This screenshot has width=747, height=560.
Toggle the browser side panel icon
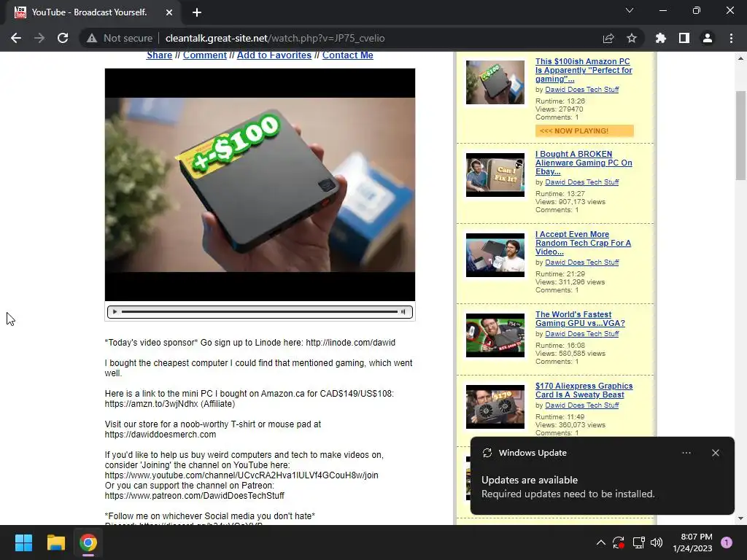point(684,38)
